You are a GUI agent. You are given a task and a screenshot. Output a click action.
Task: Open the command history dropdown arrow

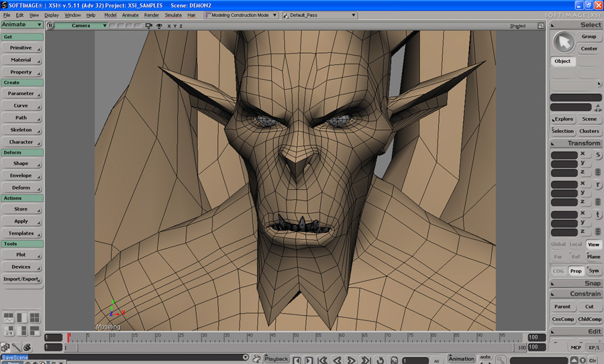(x=246, y=357)
